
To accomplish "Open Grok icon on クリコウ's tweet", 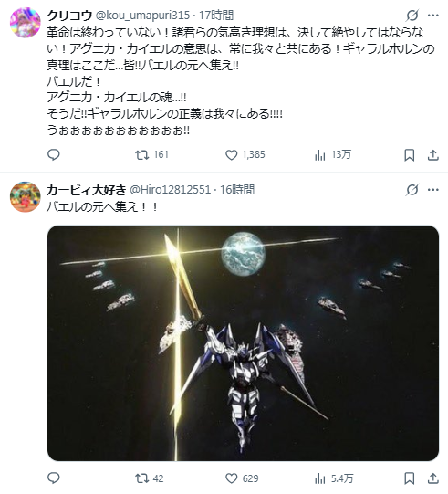I will point(412,15).
